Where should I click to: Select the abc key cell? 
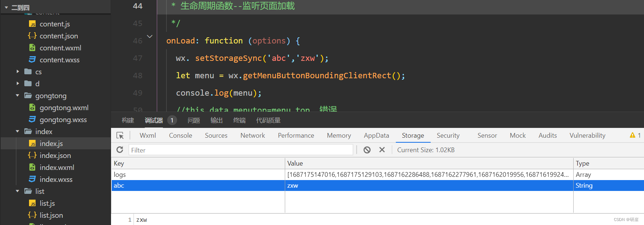[x=198, y=186]
